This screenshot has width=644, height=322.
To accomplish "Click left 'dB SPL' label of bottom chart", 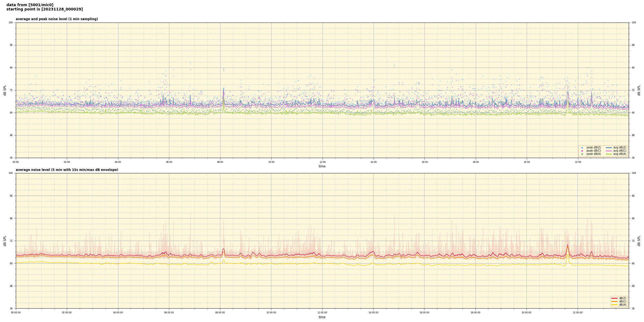I will (x=5, y=241).
